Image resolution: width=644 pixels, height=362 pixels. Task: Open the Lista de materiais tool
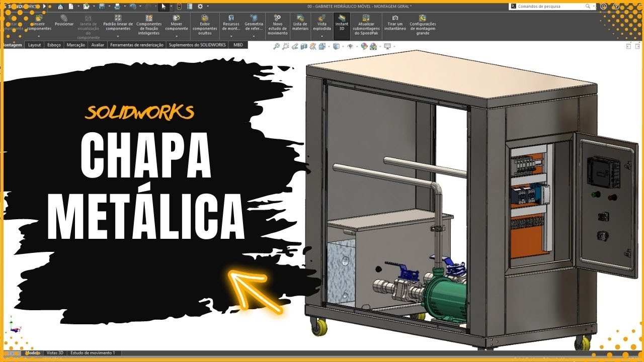[300, 24]
